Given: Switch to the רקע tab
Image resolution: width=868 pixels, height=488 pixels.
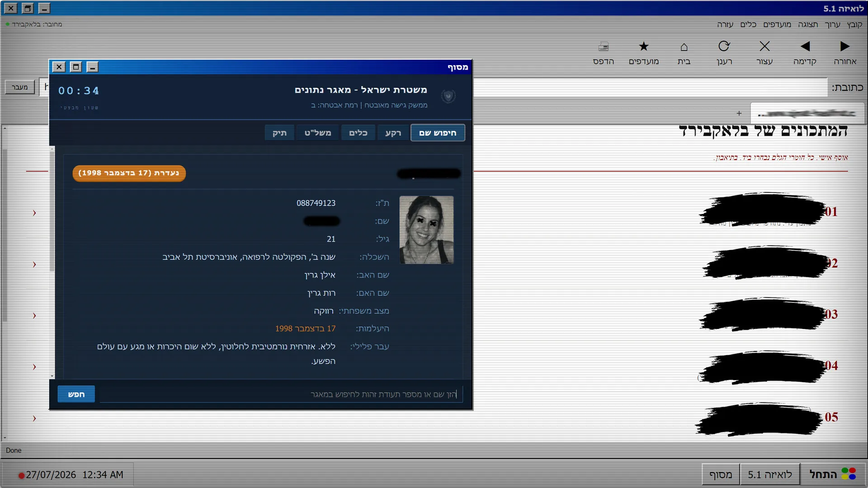Looking at the screenshot, I should pyautogui.click(x=393, y=133).
